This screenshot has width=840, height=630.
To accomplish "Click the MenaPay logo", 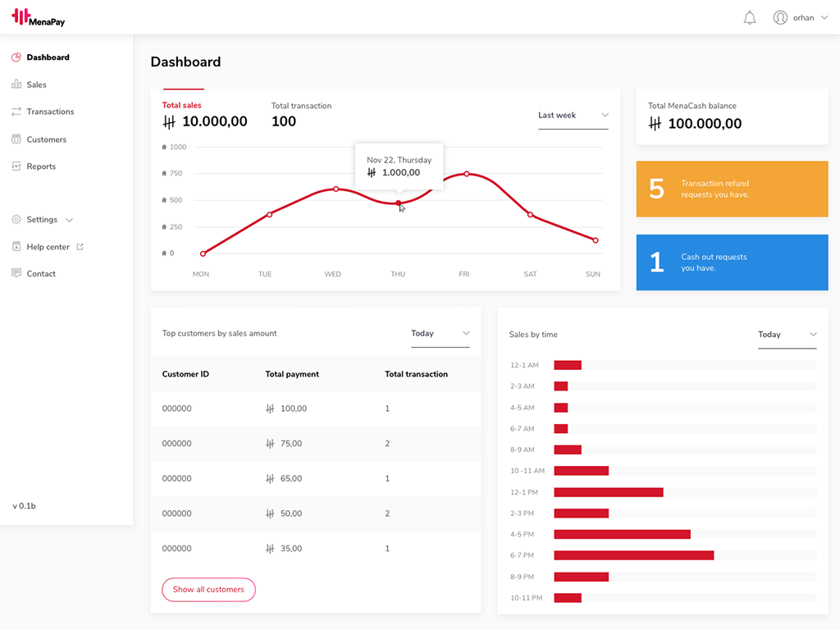I will (38, 17).
